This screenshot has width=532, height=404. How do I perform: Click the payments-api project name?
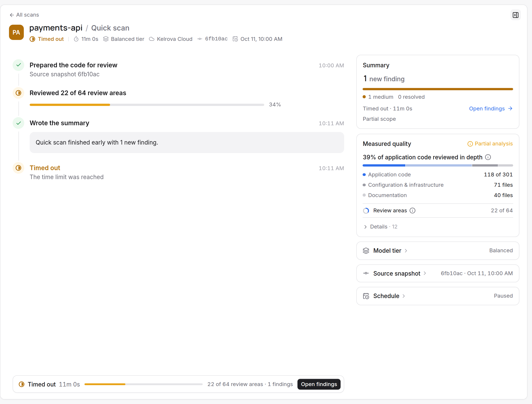tap(56, 28)
